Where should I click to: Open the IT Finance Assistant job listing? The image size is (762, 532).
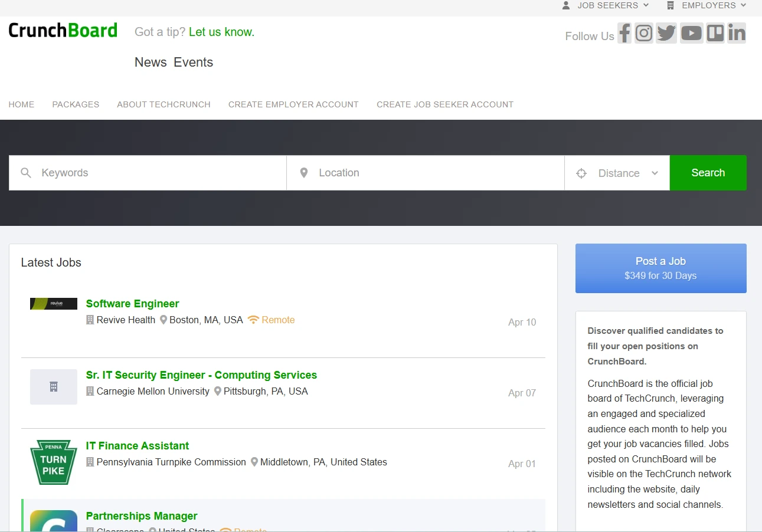click(138, 446)
